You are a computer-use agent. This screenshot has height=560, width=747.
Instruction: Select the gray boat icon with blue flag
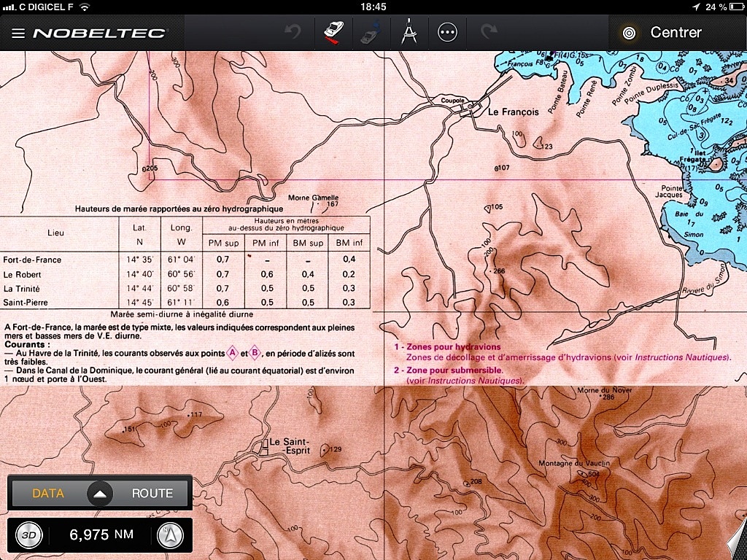(x=371, y=32)
